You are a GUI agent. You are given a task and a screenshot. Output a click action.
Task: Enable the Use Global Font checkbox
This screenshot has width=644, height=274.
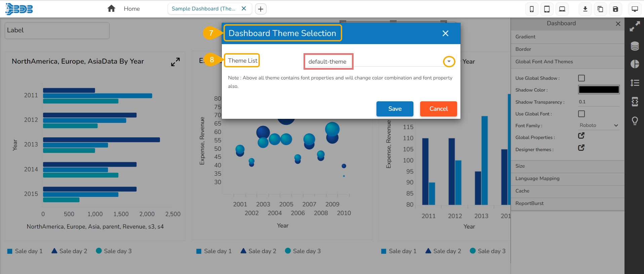click(581, 114)
